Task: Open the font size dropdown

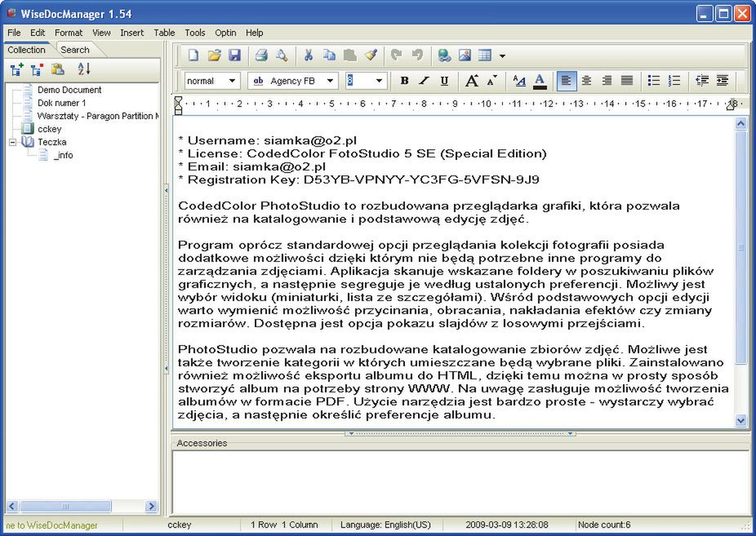Action: pyautogui.click(x=379, y=81)
